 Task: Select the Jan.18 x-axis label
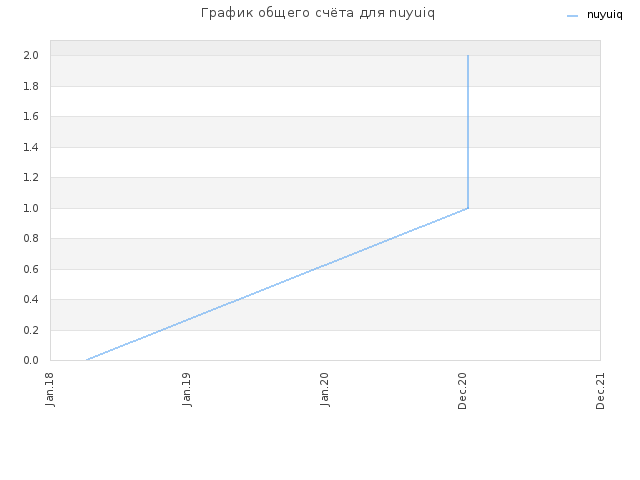(50, 389)
